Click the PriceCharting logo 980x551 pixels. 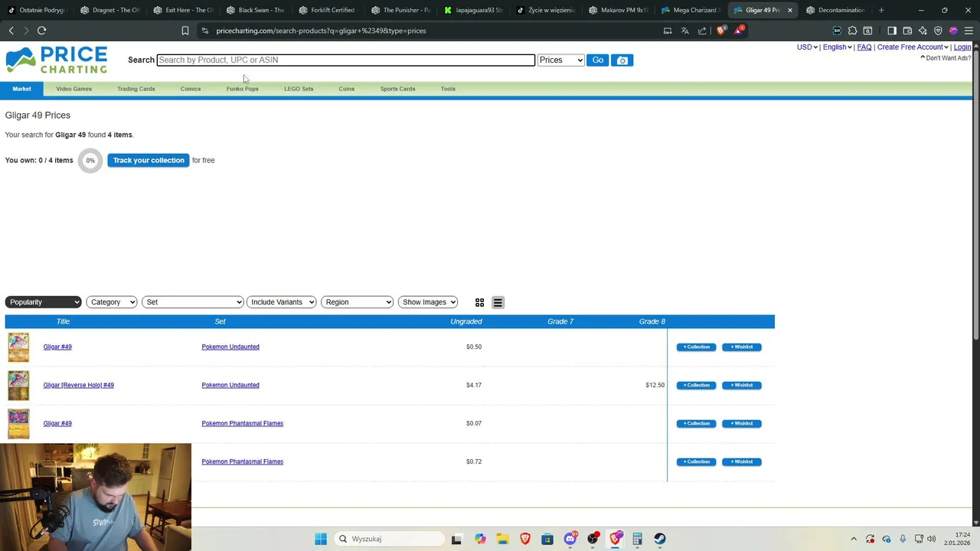tap(57, 60)
